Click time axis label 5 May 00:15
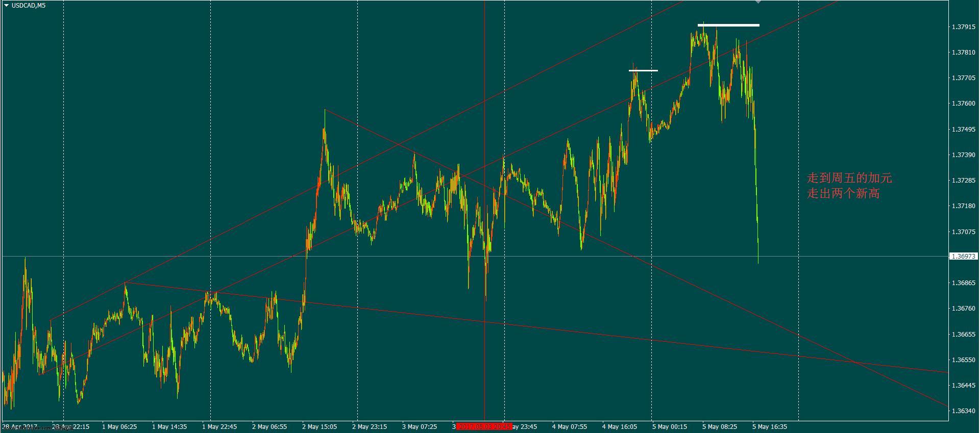 tap(670, 426)
